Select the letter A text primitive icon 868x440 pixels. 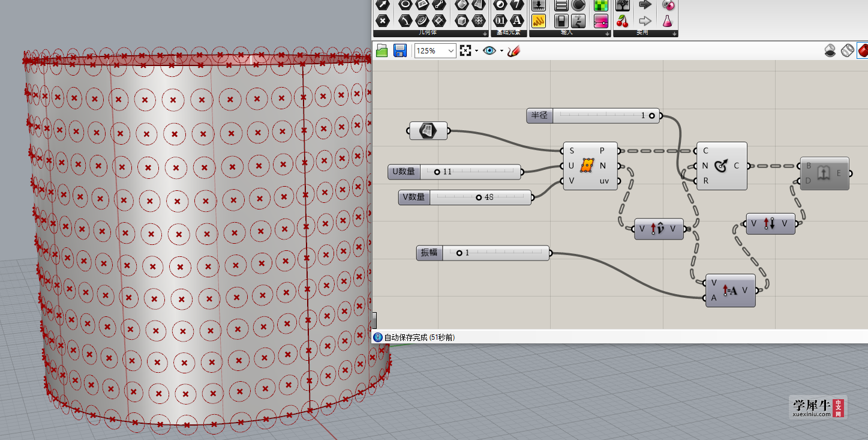click(x=517, y=20)
